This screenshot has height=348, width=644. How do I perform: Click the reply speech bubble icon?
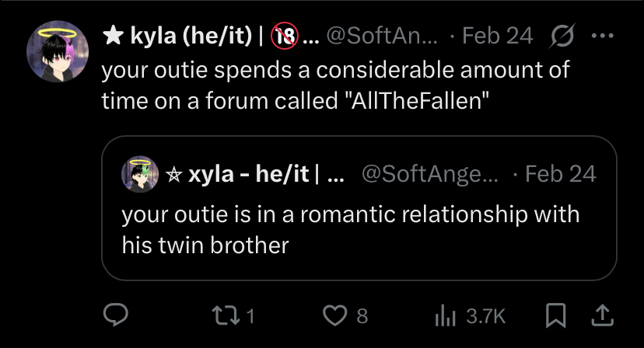(x=116, y=315)
